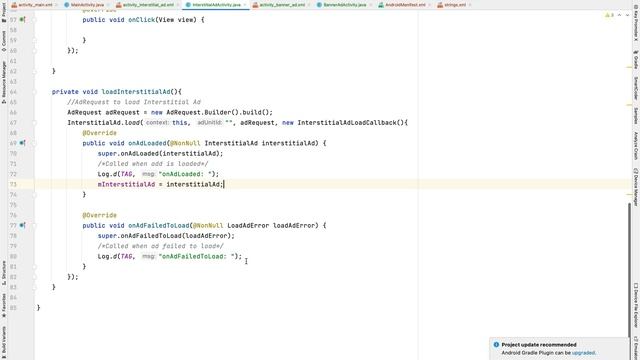Toggle fold marker at line 83
Viewport: 640px width, 360px height.
tap(35, 287)
